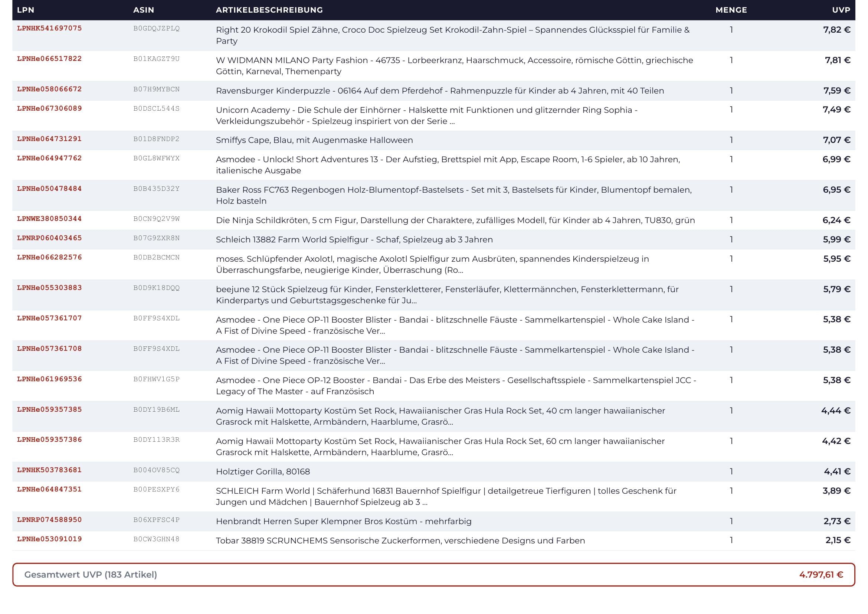This screenshot has width=868, height=614.
Task: Click ASIN B004OV85CQ
Action: pyautogui.click(x=157, y=470)
